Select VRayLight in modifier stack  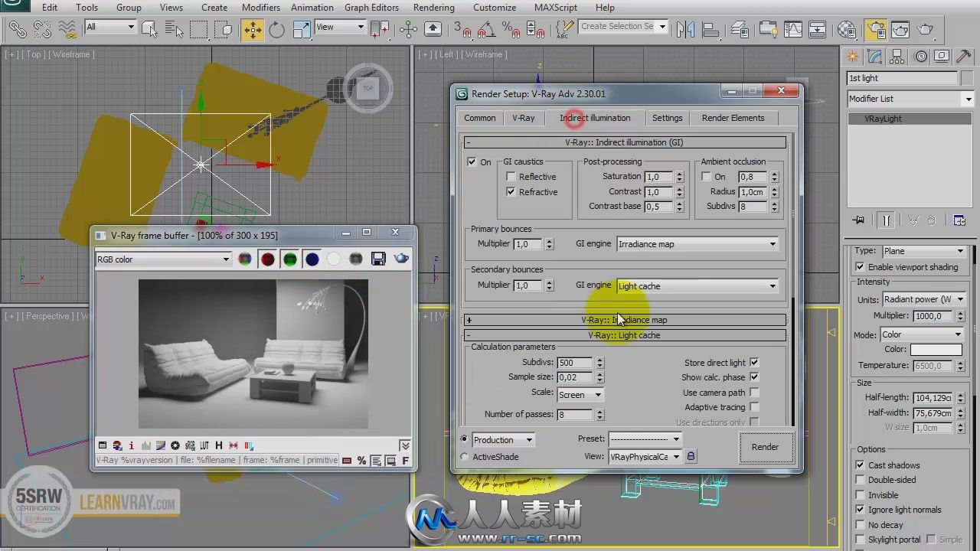pos(910,119)
